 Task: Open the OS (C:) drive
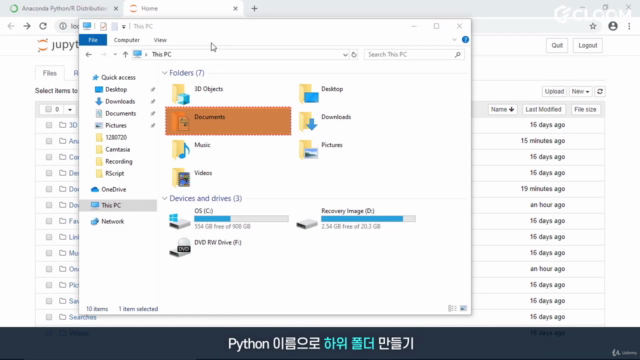pyautogui.click(x=229, y=218)
